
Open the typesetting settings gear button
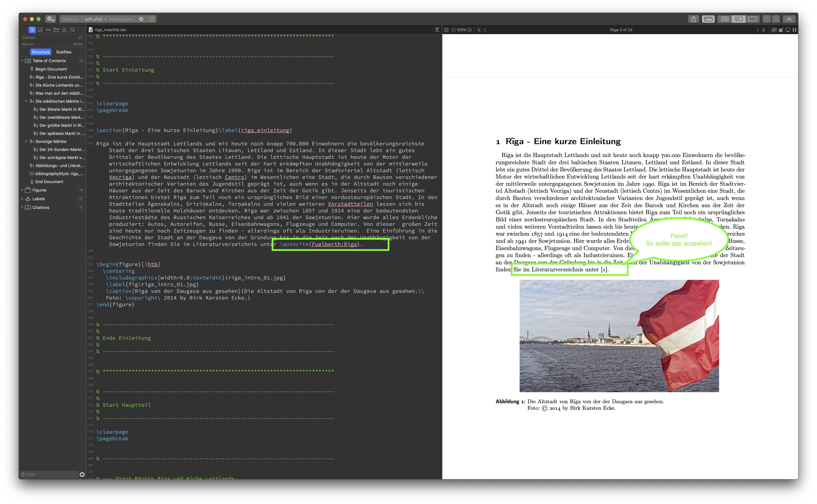(x=50, y=19)
